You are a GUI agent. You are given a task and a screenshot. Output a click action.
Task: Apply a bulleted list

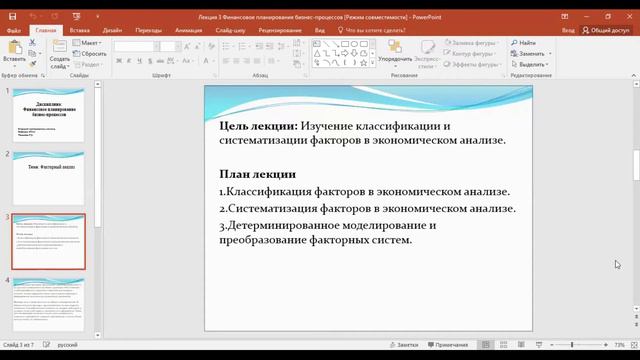(x=226, y=47)
